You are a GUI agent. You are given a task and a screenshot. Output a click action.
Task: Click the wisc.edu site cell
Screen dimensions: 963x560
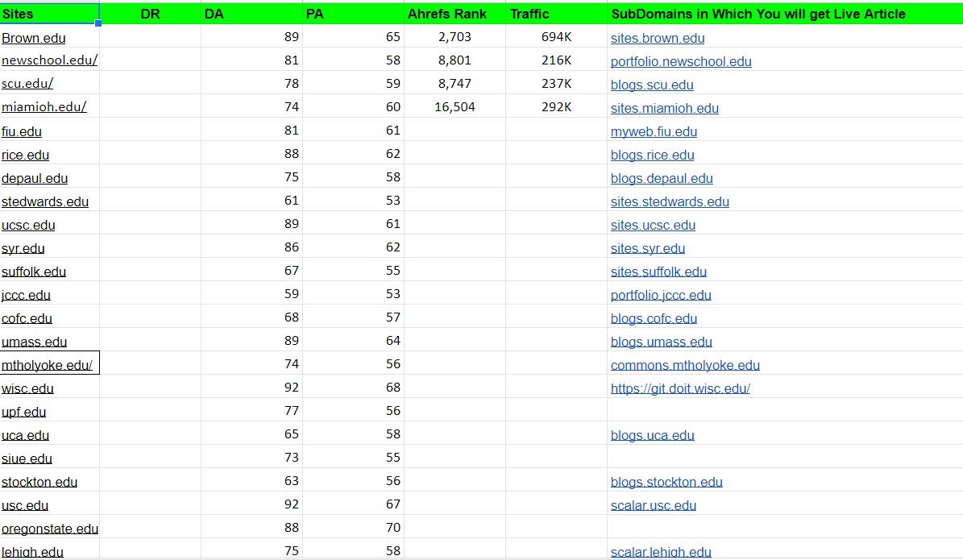[x=49, y=387]
